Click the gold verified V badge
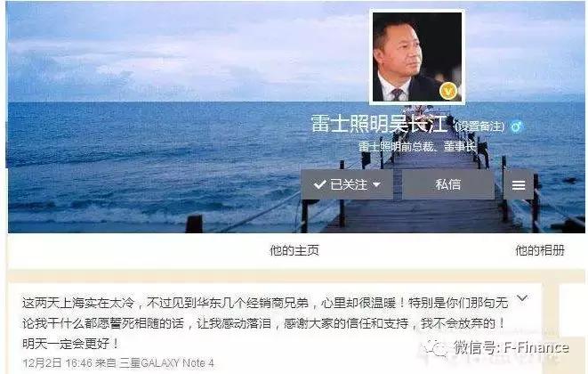The width and height of the screenshot is (588, 374). 448,91
